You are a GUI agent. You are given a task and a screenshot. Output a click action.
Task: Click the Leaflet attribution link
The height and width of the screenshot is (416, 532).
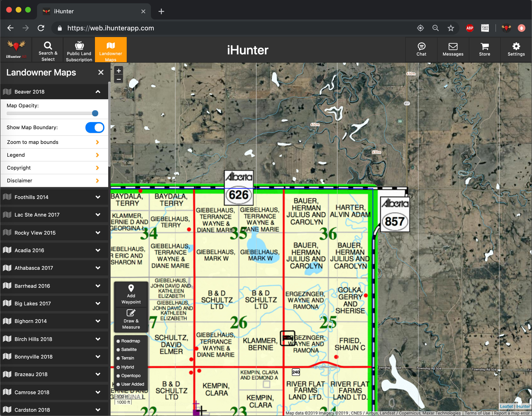(506, 406)
